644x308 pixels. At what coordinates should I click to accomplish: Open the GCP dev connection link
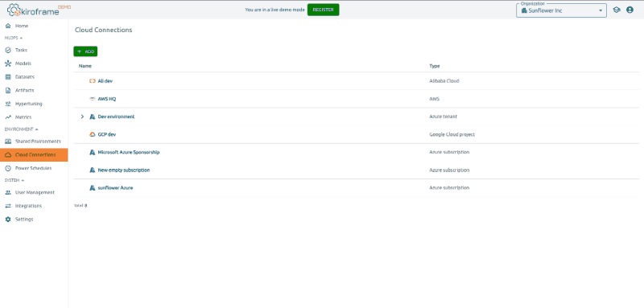[x=107, y=134]
